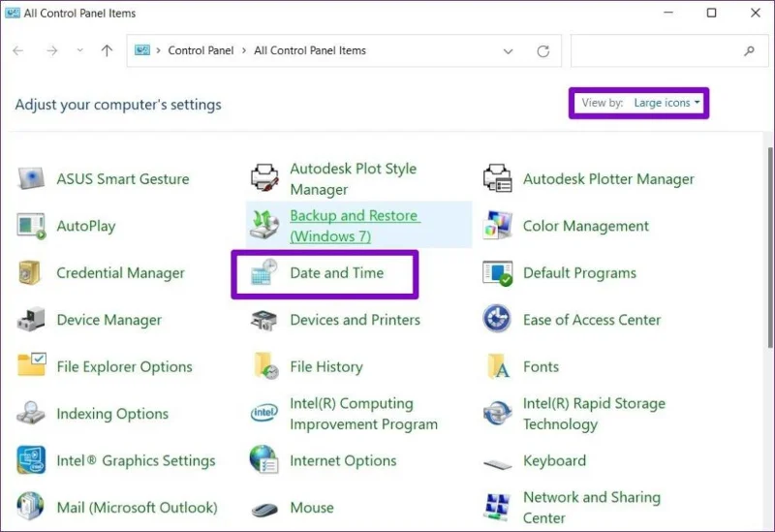Click the Fonts folder icon
775x532 pixels.
coord(498,366)
